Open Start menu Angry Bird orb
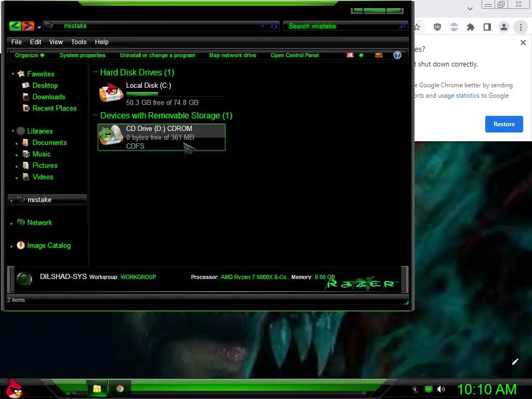 (14, 389)
